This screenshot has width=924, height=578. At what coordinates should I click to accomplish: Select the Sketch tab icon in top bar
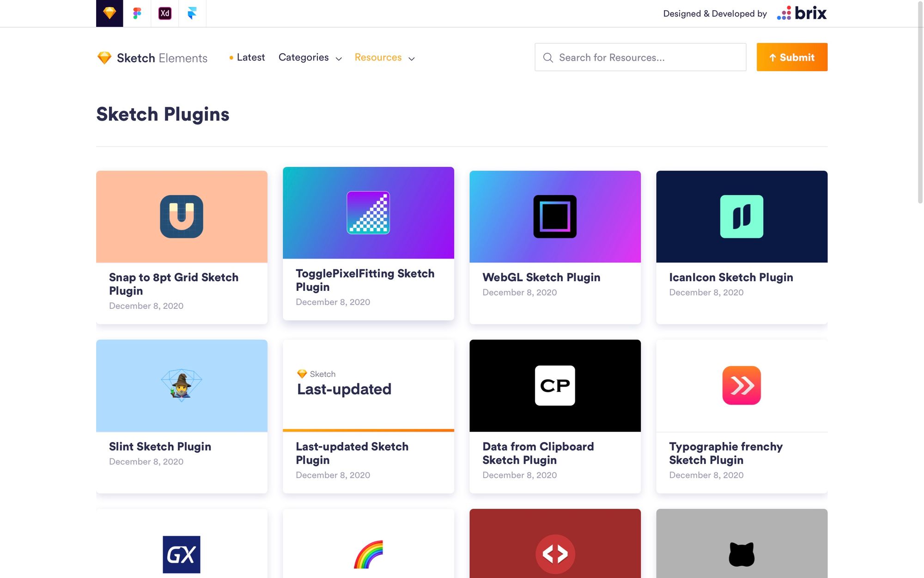[109, 13]
